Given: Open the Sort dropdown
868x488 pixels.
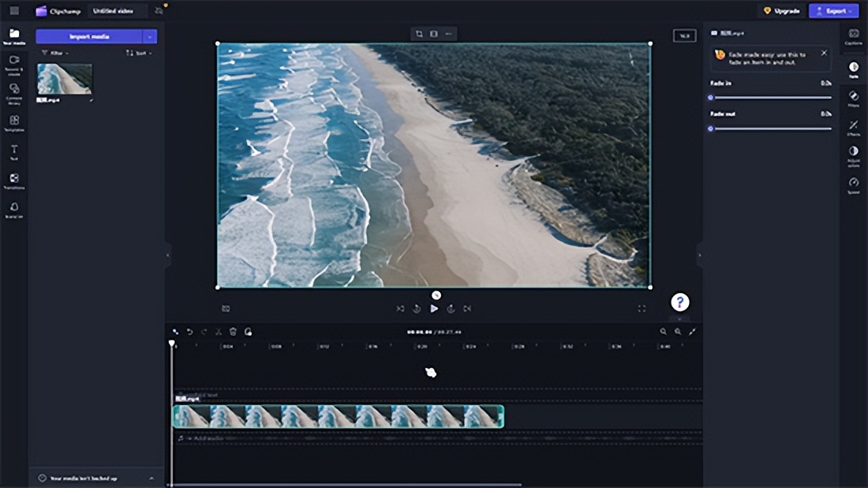Looking at the screenshot, I should [x=139, y=53].
